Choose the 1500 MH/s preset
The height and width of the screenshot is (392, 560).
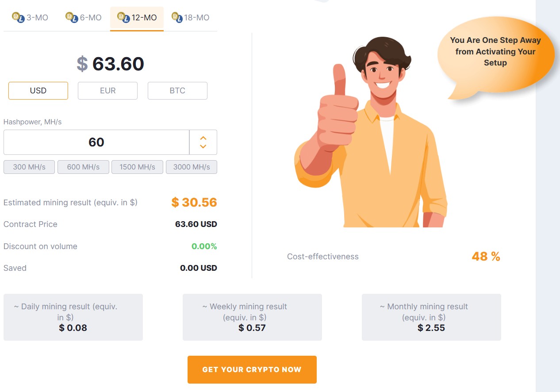[137, 167]
